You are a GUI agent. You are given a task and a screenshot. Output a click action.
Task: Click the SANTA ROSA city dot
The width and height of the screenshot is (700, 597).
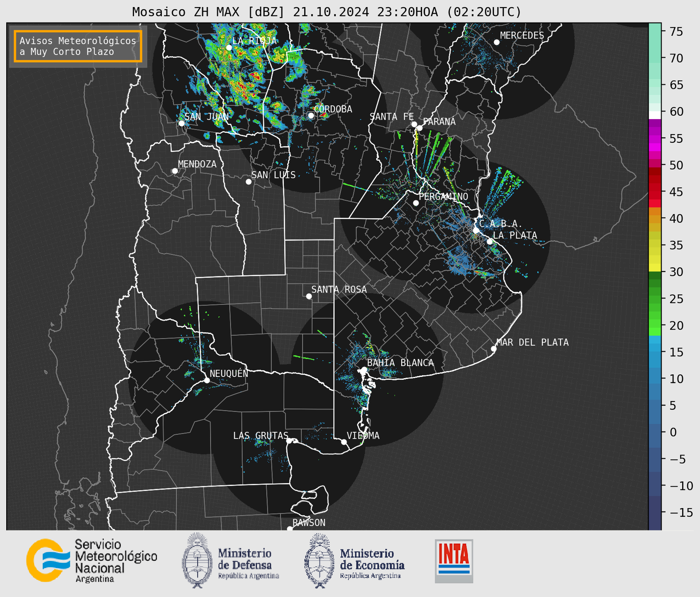(309, 296)
